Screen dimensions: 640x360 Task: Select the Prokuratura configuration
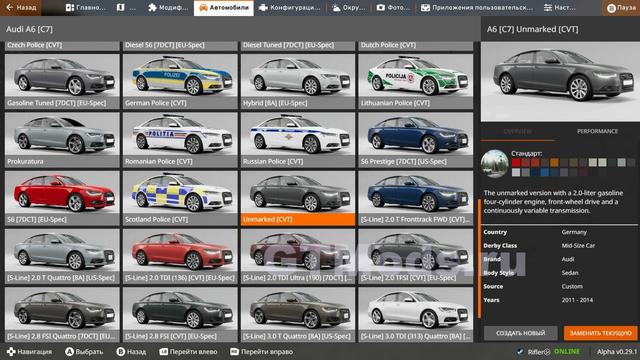(x=62, y=140)
